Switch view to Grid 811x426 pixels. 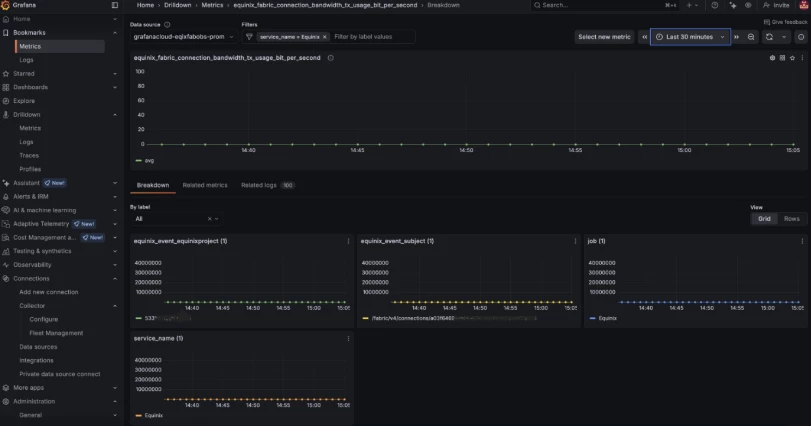pyautogui.click(x=764, y=219)
